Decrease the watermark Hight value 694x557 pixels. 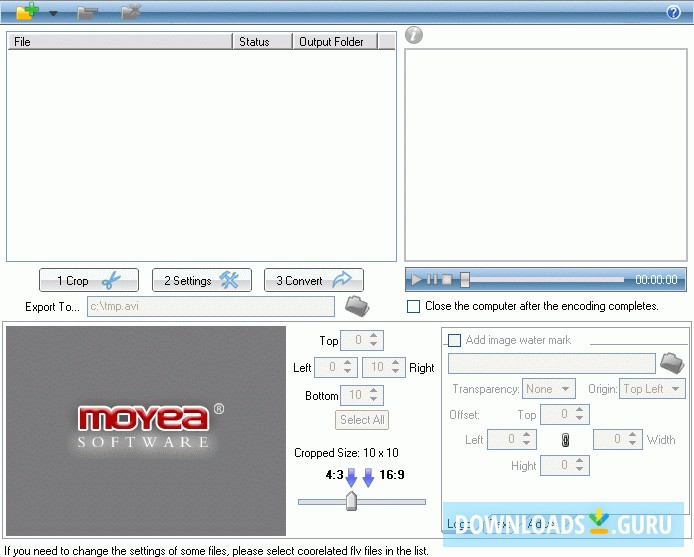579,469
